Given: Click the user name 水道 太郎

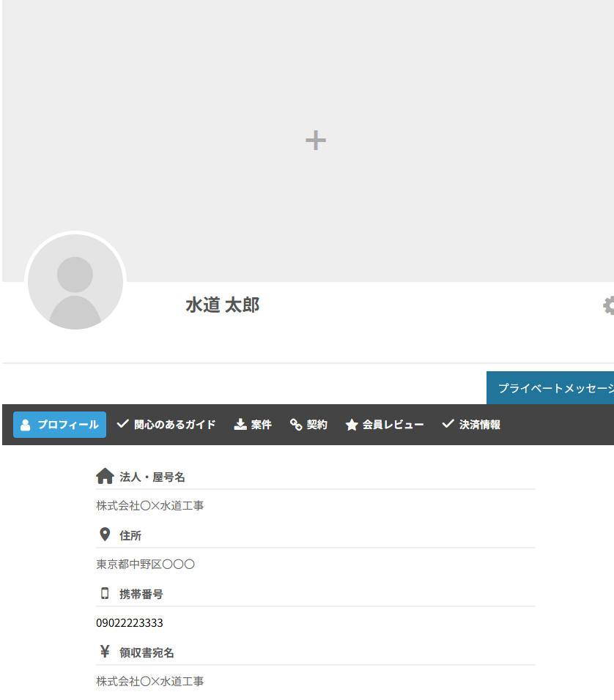Looking at the screenshot, I should 222,305.
